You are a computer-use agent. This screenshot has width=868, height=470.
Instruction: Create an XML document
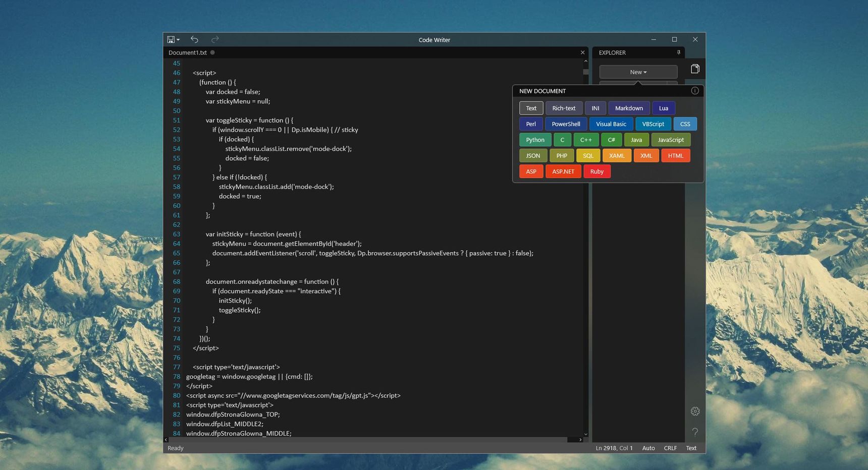point(646,156)
